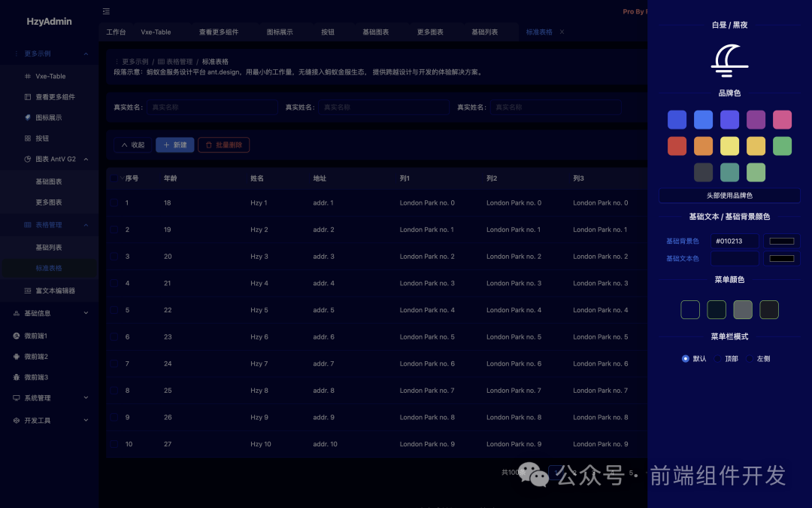Click the #010213 background color input
This screenshot has height=508, width=812.
[735, 241]
